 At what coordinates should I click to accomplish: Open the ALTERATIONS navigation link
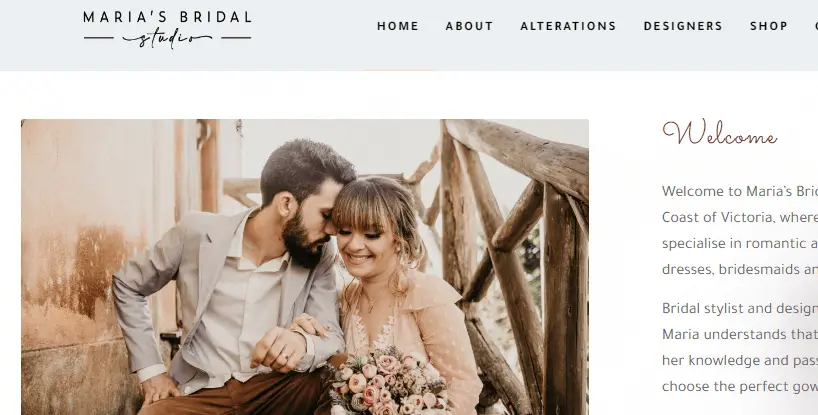[x=568, y=26]
